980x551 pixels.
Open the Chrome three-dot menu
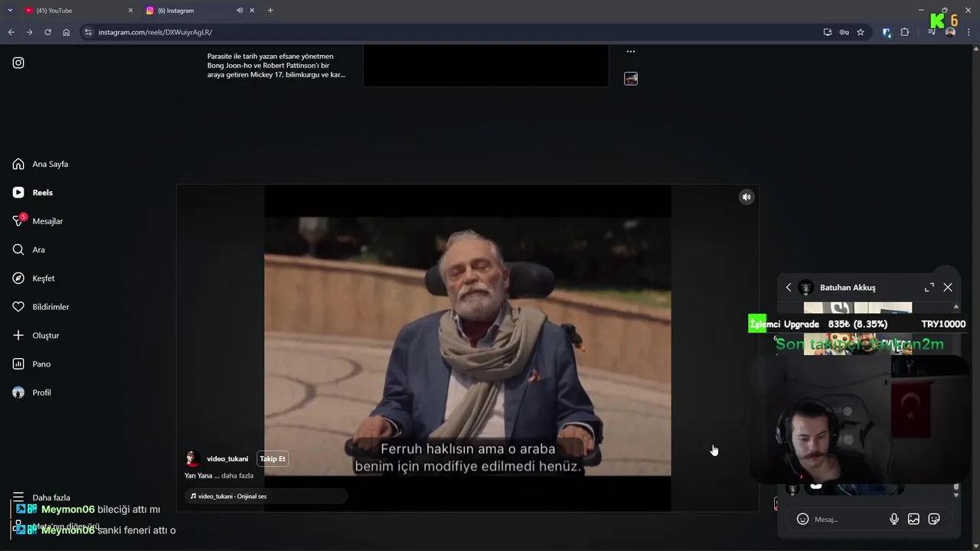(969, 32)
